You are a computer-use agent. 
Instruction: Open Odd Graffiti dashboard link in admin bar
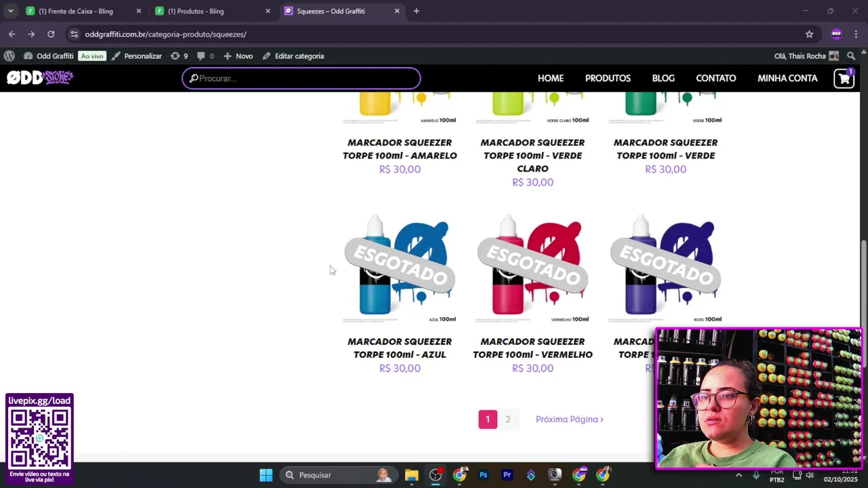48,56
